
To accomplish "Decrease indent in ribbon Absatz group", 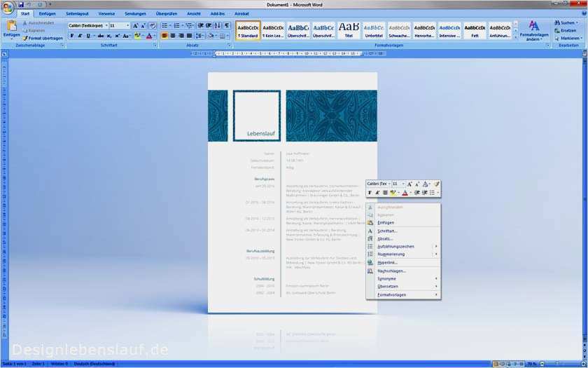I will [201, 25].
